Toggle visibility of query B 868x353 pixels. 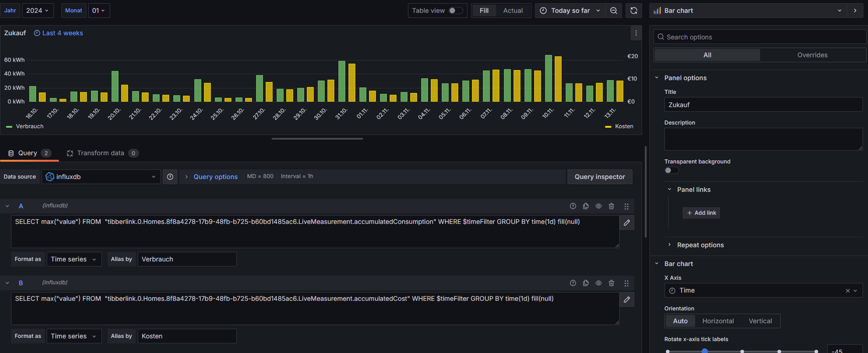pyautogui.click(x=599, y=283)
